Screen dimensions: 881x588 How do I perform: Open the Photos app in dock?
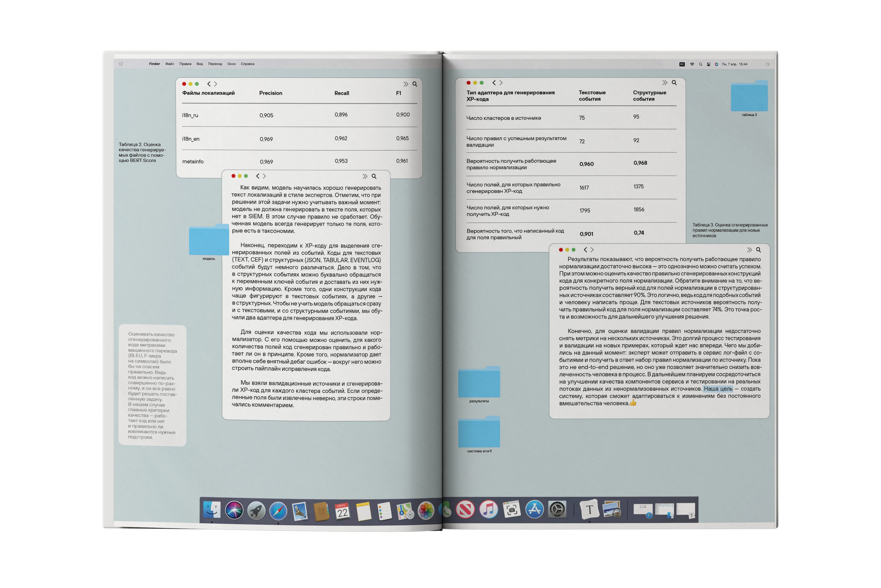426,511
